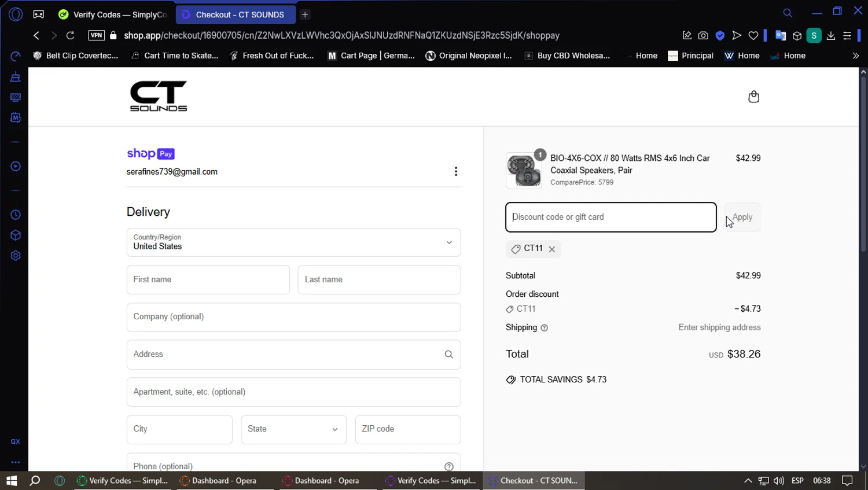Remove the CT11 discount code tag
This screenshot has height=490, width=868.
tap(552, 249)
